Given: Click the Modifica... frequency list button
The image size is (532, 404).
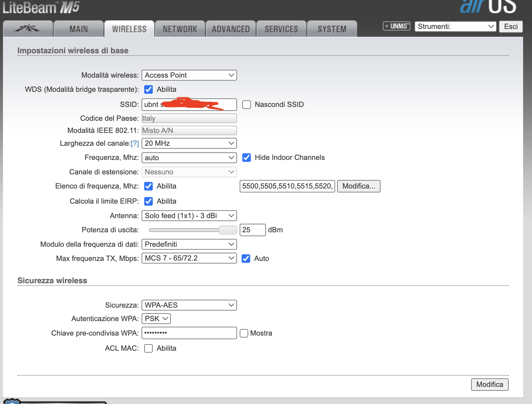Looking at the screenshot, I should [359, 186].
